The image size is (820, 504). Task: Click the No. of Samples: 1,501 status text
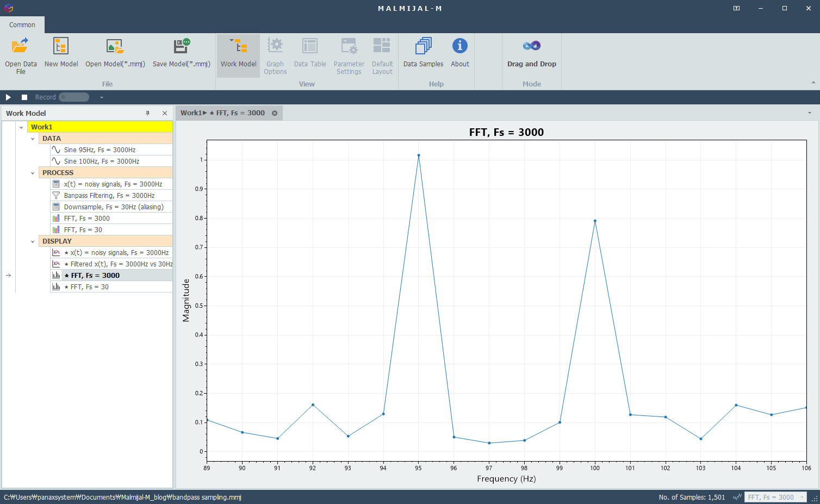point(692,497)
